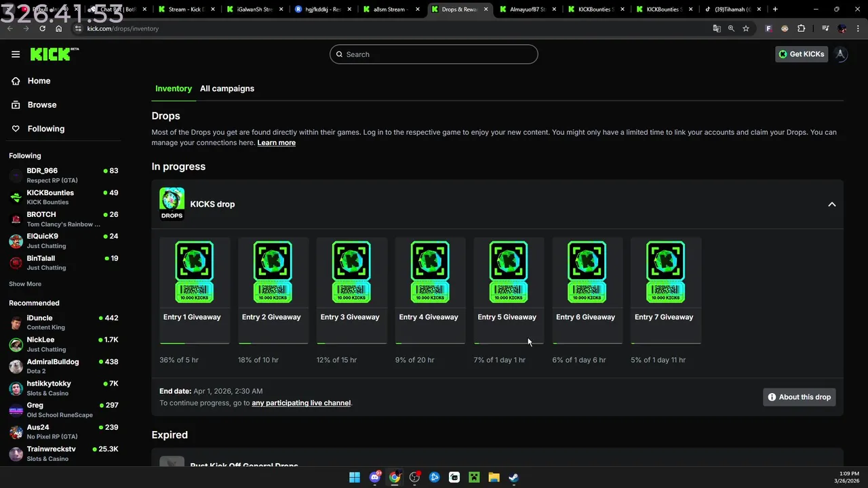868x488 pixels.
Task: Open Steam from the taskbar
Action: click(514, 477)
